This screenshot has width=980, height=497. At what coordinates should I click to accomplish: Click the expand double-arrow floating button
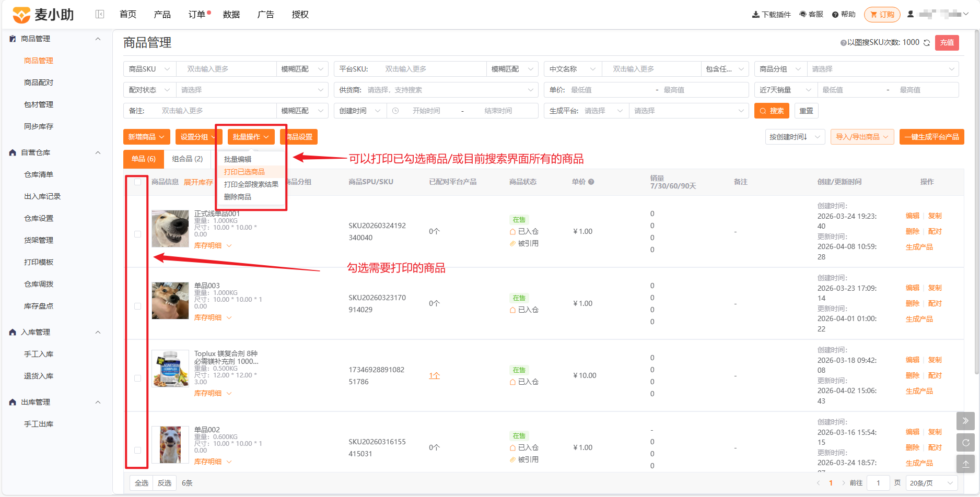[x=965, y=421]
